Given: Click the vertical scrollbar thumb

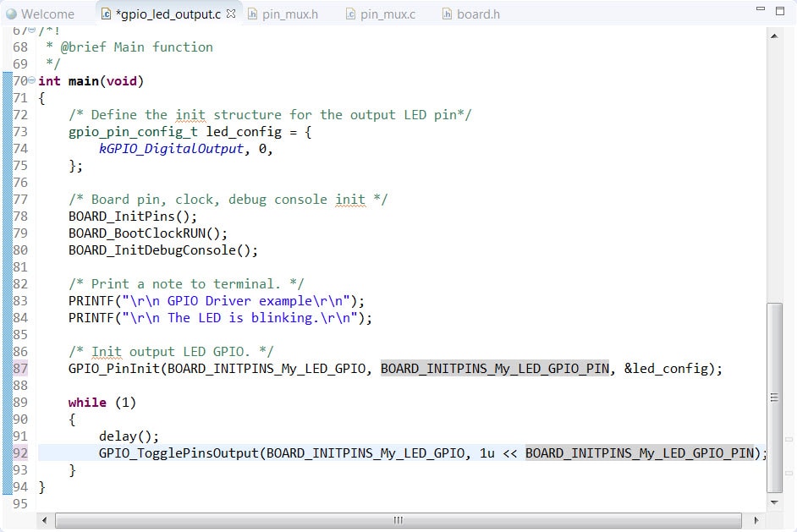Looking at the screenshot, I should (x=773, y=398).
